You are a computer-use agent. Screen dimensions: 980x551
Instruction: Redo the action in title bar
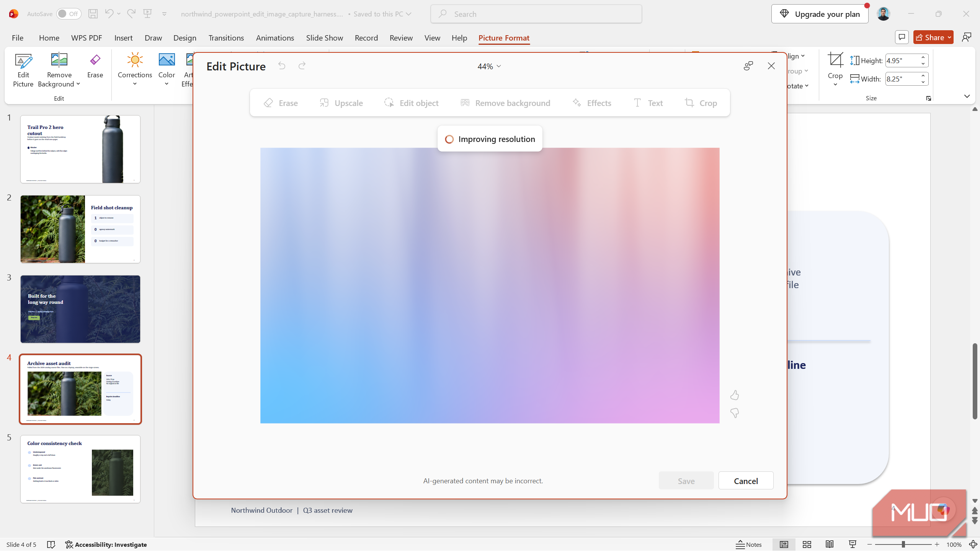(x=131, y=14)
